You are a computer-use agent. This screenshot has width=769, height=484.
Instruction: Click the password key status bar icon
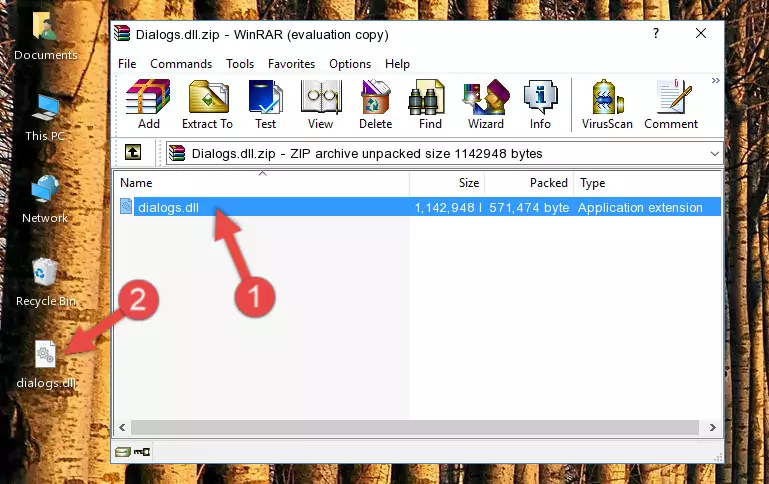click(x=142, y=452)
